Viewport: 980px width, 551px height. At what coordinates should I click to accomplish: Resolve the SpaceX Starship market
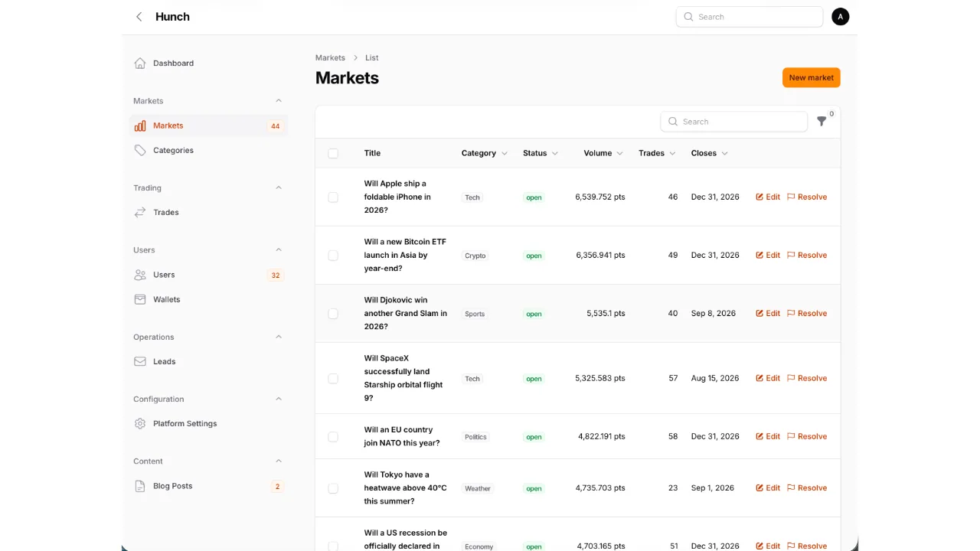(x=807, y=379)
